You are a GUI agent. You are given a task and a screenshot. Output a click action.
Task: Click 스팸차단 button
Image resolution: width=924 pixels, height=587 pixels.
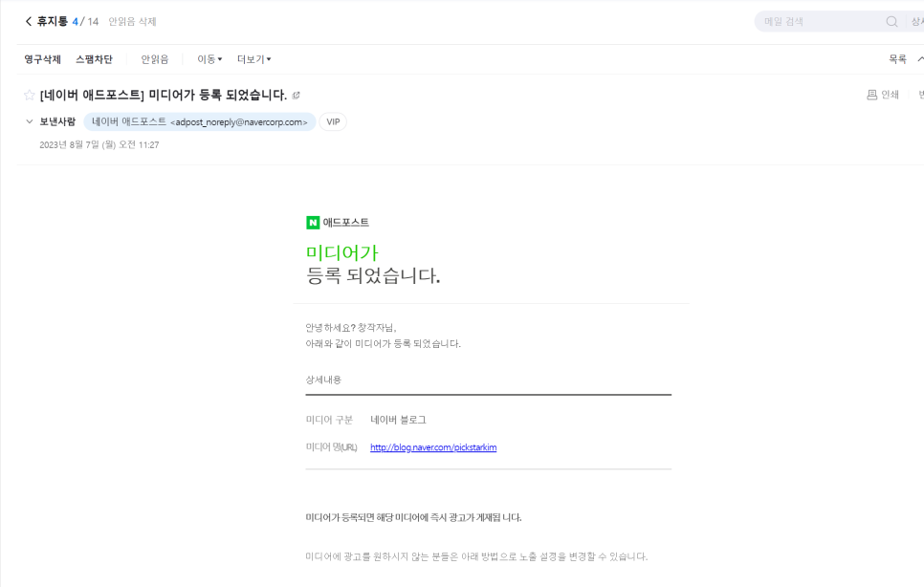94,59
